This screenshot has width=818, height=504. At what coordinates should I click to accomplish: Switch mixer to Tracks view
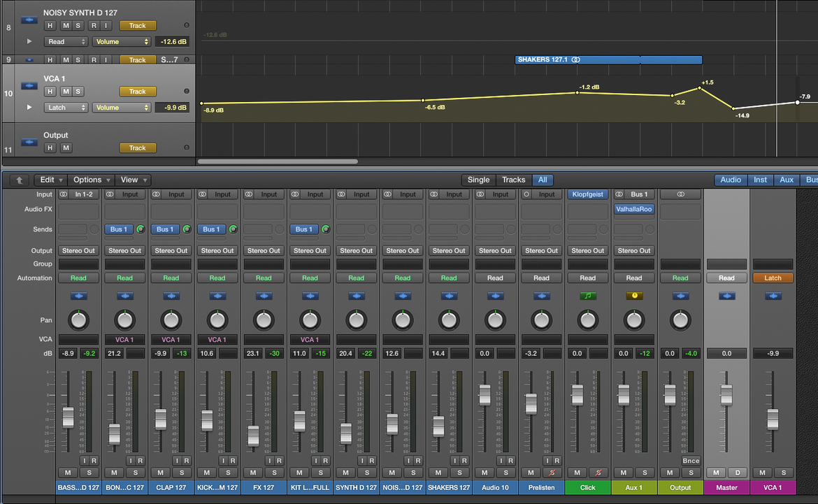point(514,180)
